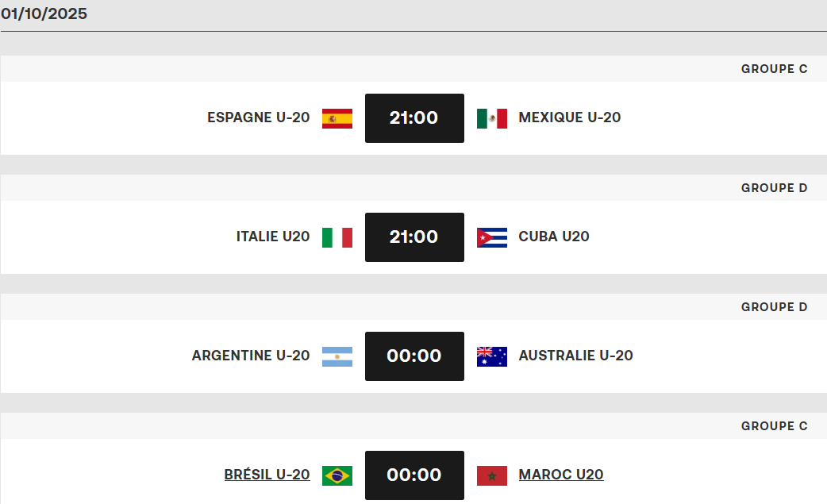
Task: Click the Brésil vs Maroc 00:00 kickoff box
Action: pos(414,475)
